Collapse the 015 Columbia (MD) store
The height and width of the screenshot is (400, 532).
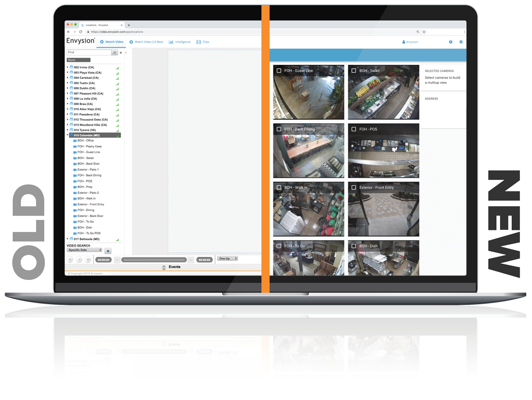(68, 135)
